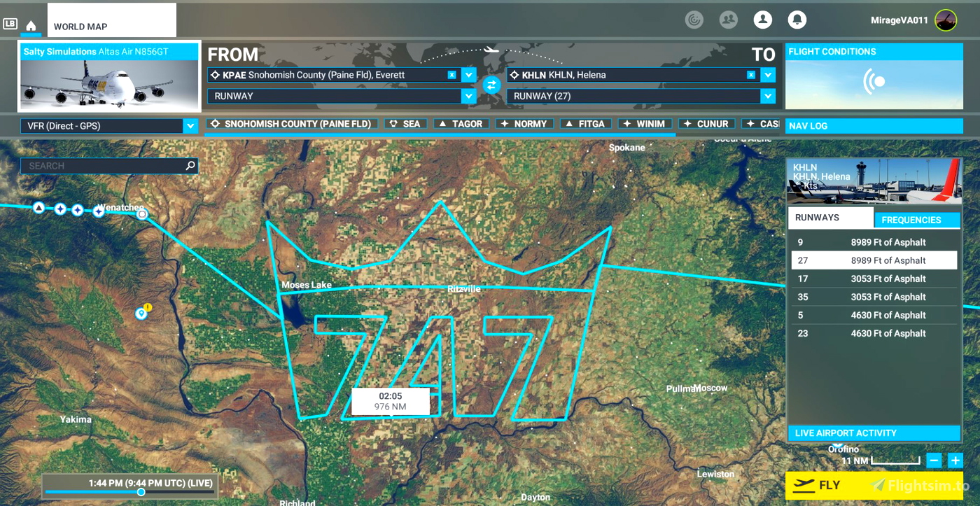Zoom in using the map plus icon
Screen dimensions: 980x506
pyautogui.click(x=955, y=461)
